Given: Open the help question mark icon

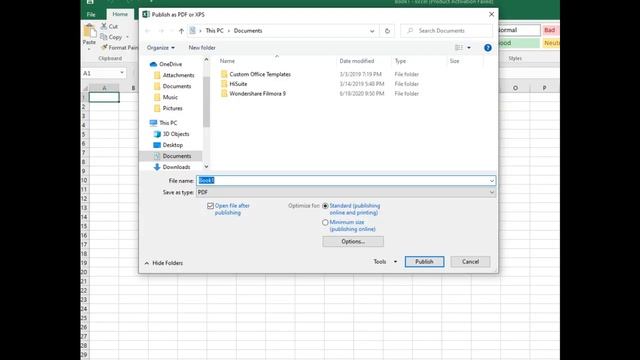Looking at the screenshot, I should pyautogui.click(x=488, y=48).
